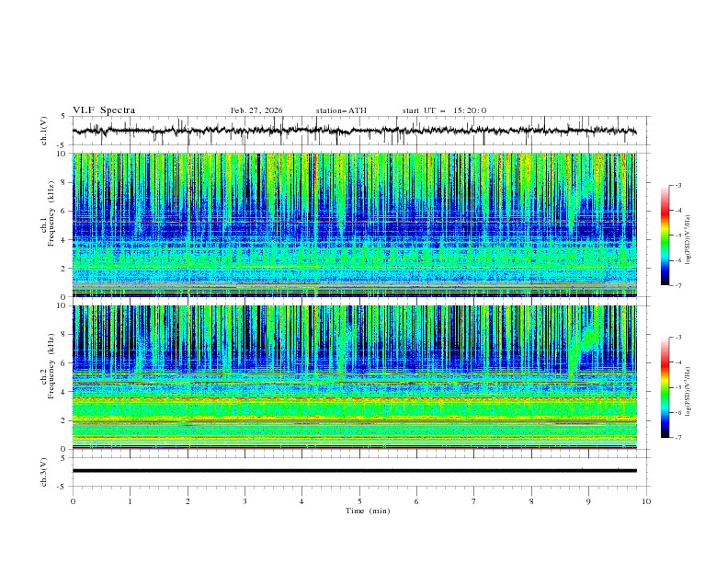Click the "-7" tick on ch.1 color bar
This screenshot has height=563, width=728.
677,285
